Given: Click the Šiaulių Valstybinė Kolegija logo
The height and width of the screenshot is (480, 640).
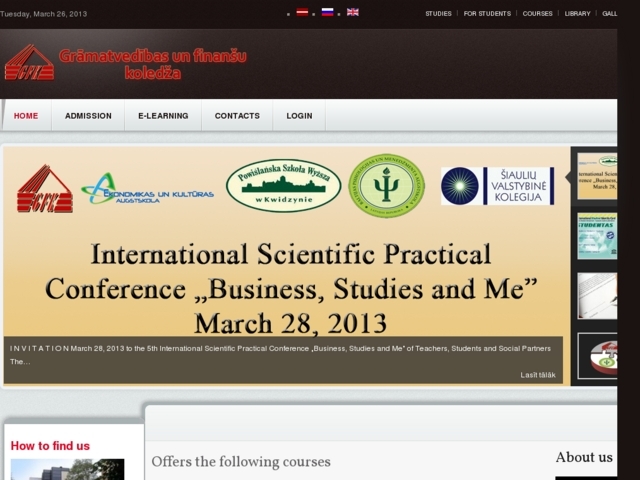Looking at the screenshot, I should click(497, 186).
